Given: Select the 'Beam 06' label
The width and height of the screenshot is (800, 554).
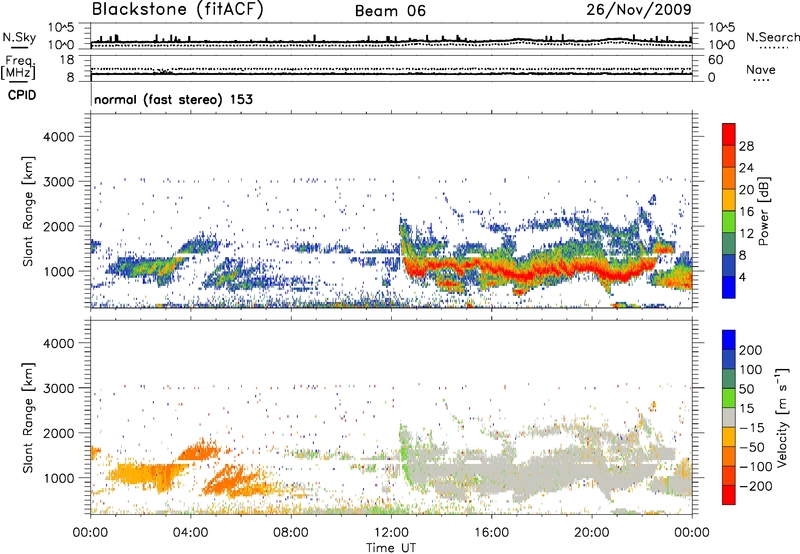Looking at the screenshot, I should click(390, 11).
